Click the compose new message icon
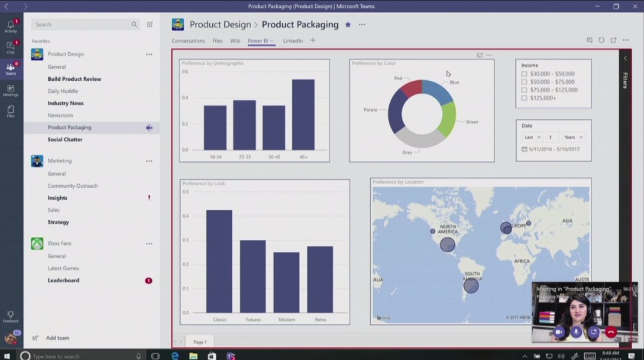This screenshot has width=644, height=360. (x=150, y=25)
